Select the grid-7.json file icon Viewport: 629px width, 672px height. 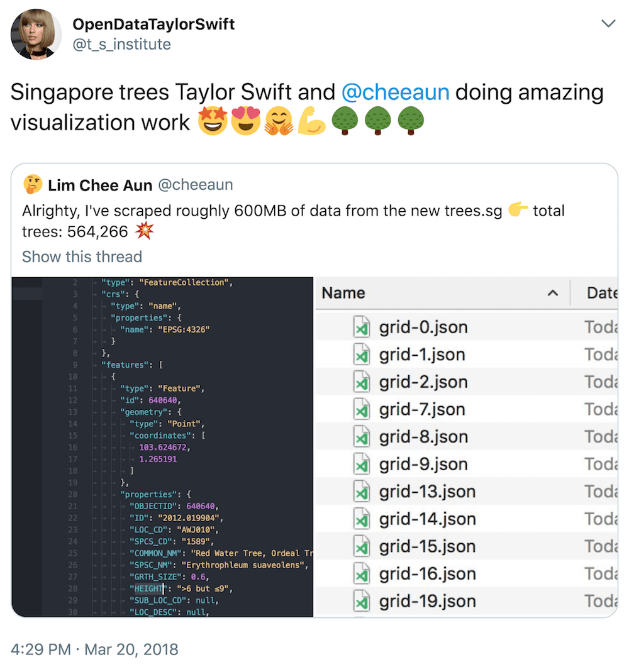click(x=362, y=410)
